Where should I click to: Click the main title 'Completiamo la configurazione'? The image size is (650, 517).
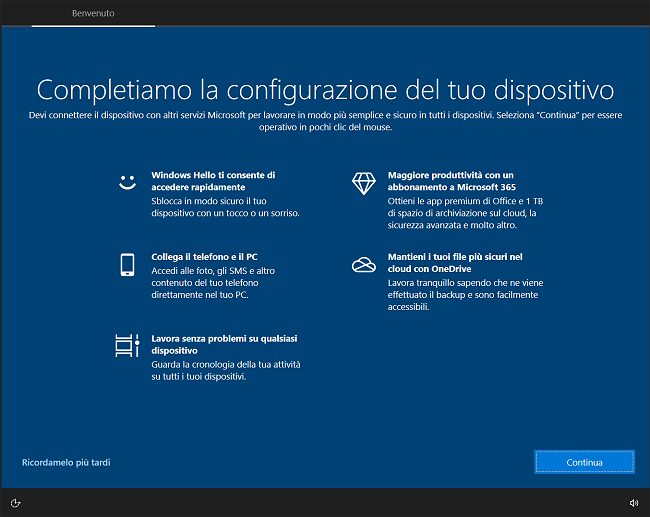click(325, 89)
